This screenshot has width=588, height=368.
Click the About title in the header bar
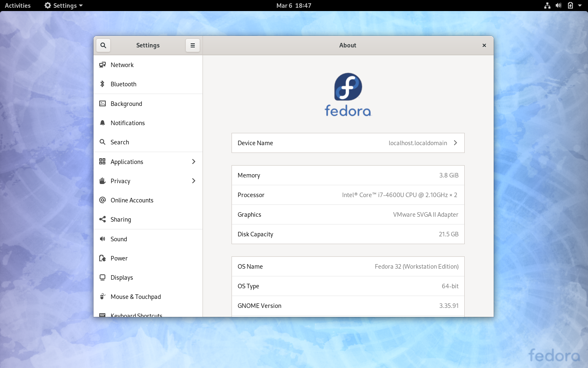(x=348, y=45)
